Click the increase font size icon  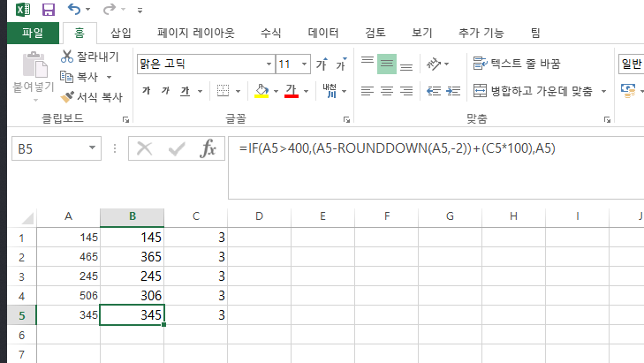(322, 64)
